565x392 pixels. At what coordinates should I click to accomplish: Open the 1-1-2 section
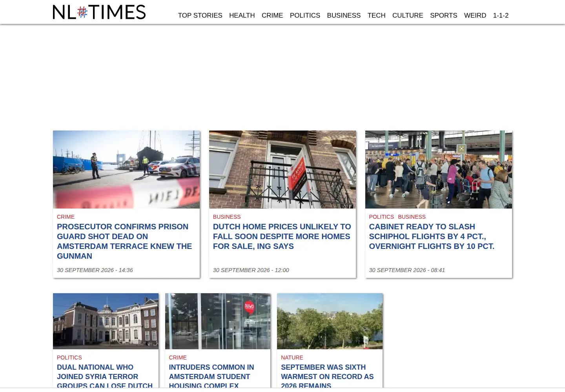point(501,15)
